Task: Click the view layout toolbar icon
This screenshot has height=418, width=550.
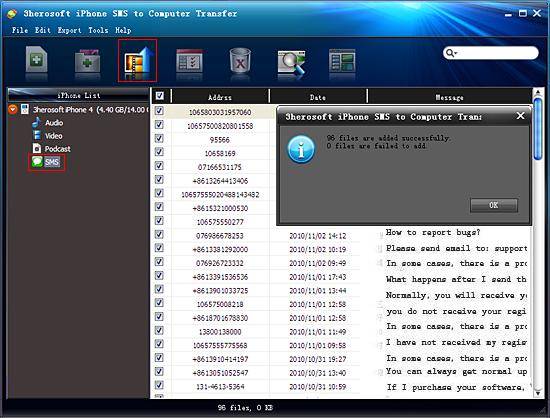Action: click(342, 61)
